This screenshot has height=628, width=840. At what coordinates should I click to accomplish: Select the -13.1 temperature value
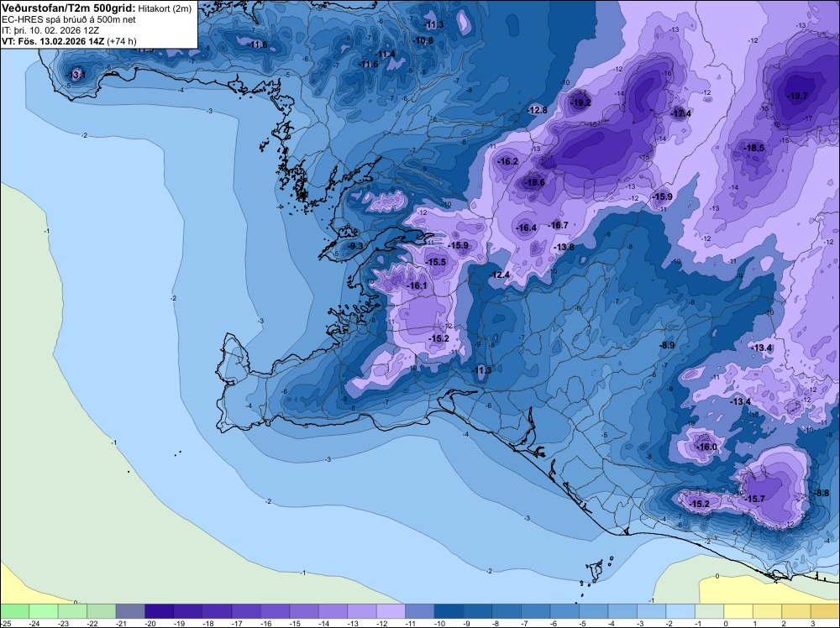pyautogui.click(x=76, y=75)
